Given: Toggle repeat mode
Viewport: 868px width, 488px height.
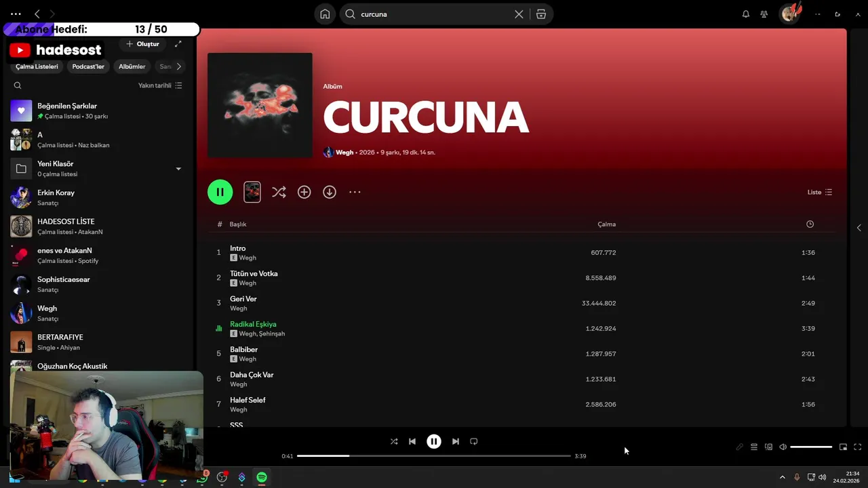Looking at the screenshot, I should point(474,441).
